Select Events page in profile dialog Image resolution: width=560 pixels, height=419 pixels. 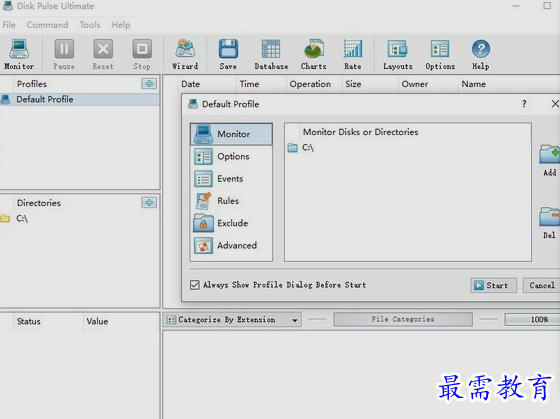pyautogui.click(x=231, y=179)
